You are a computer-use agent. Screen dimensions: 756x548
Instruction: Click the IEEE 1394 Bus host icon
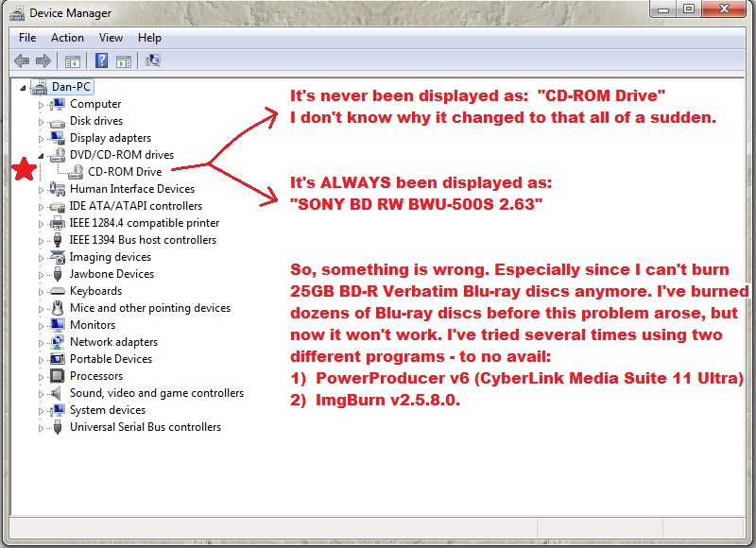(58, 240)
